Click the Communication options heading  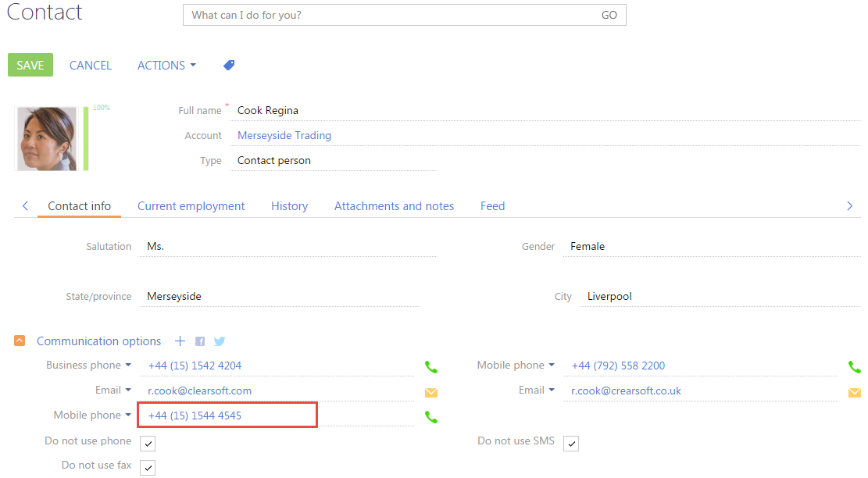pos(98,341)
